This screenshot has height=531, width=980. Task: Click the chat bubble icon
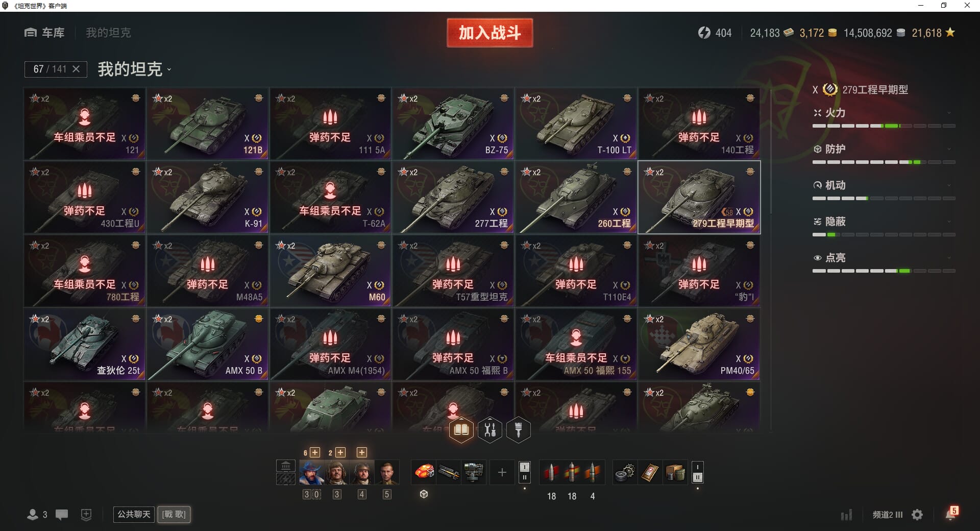point(62,515)
